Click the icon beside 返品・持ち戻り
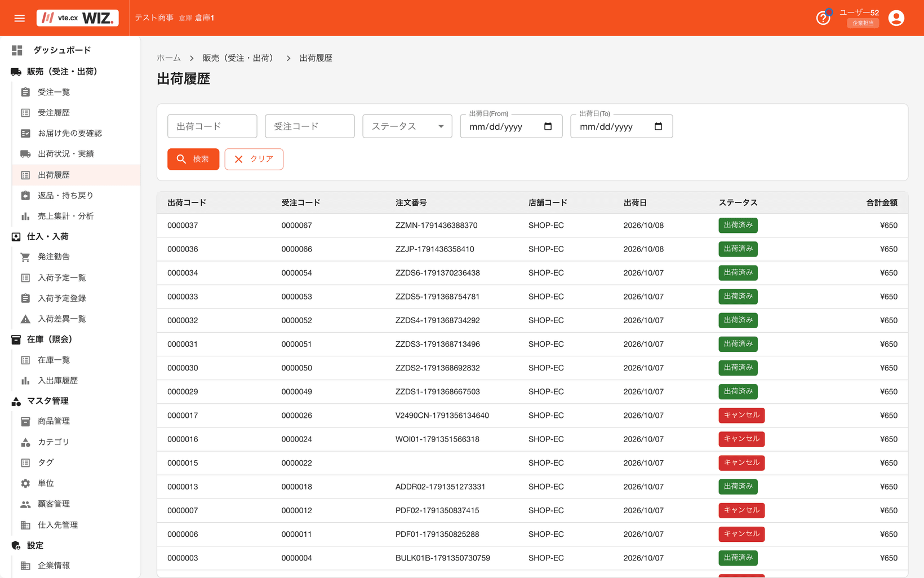924x578 pixels. click(25, 196)
